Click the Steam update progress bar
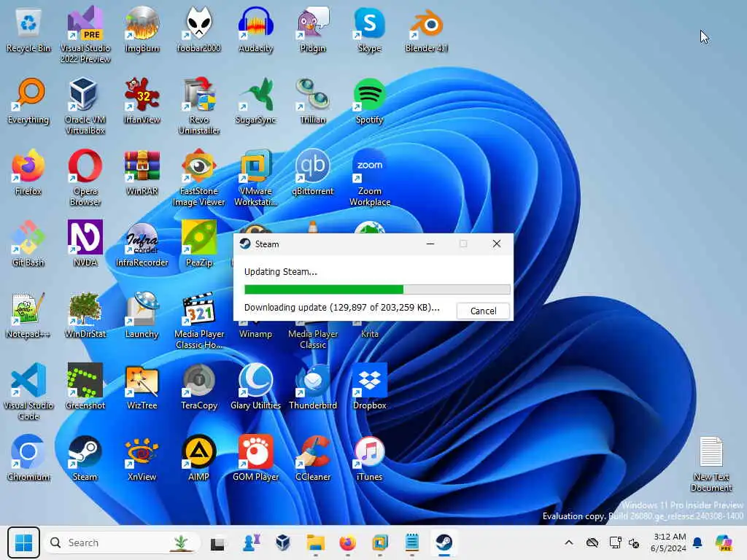 point(377,289)
